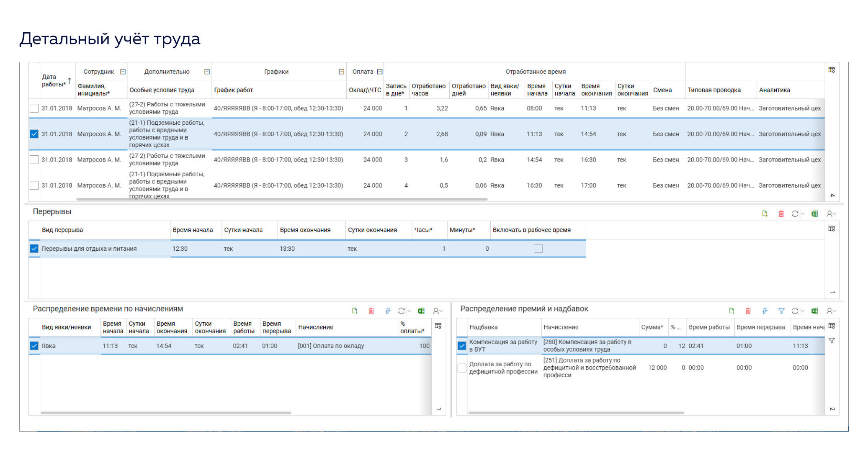The height and width of the screenshot is (450, 868).
Task: Delete the selected row in Распределение времени по начислениям
Action: point(371,311)
